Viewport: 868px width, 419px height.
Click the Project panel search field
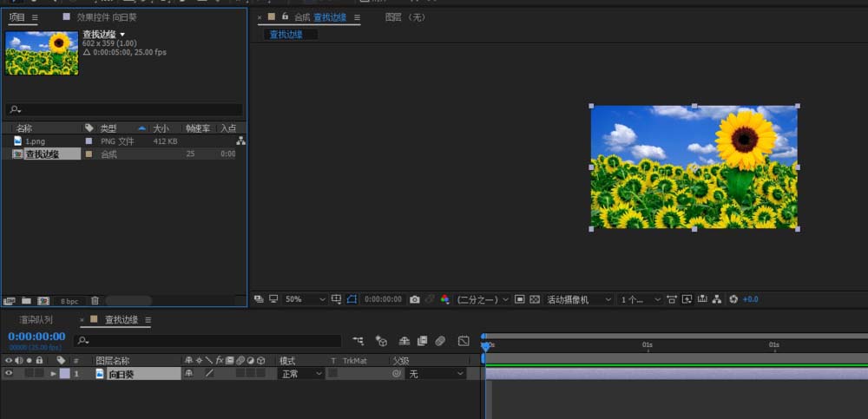click(x=124, y=109)
